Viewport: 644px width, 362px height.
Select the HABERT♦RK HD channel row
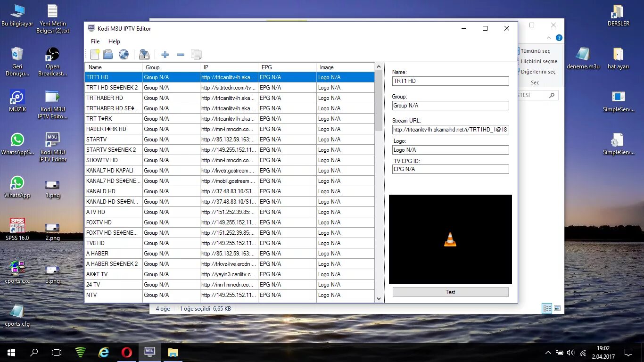click(x=230, y=129)
